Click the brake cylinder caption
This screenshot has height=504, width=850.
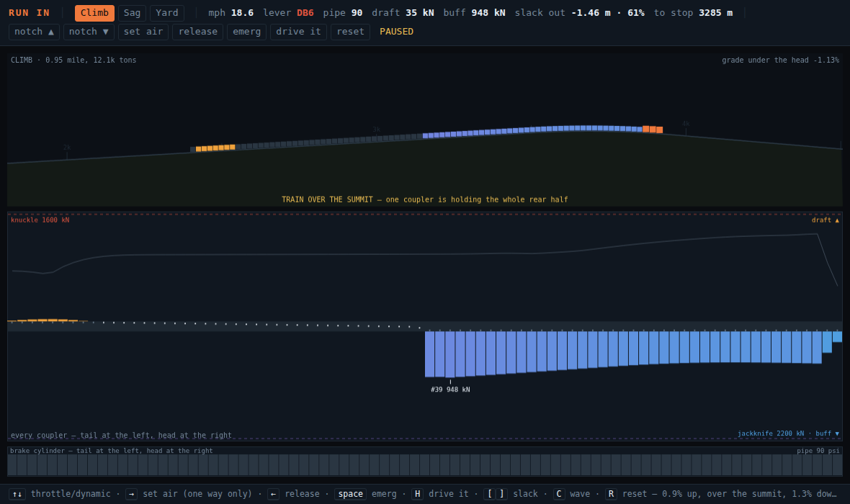(x=111, y=451)
